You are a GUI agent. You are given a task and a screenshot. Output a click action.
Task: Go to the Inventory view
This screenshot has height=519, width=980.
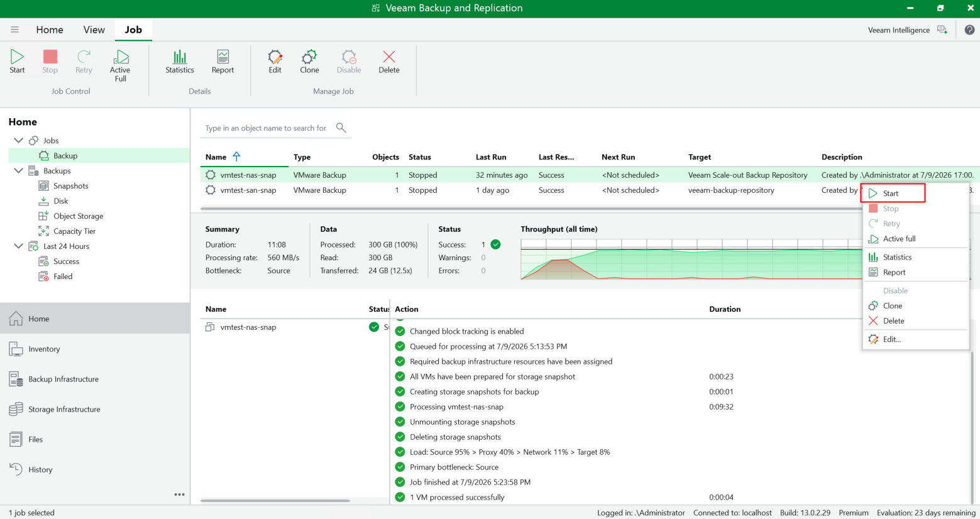tap(95, 349)
